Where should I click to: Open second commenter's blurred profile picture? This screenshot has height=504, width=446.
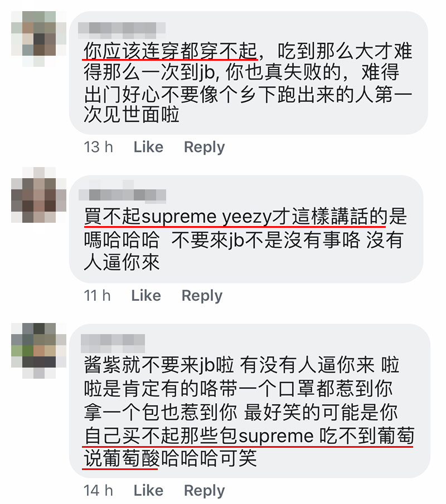tap(38, 195)
